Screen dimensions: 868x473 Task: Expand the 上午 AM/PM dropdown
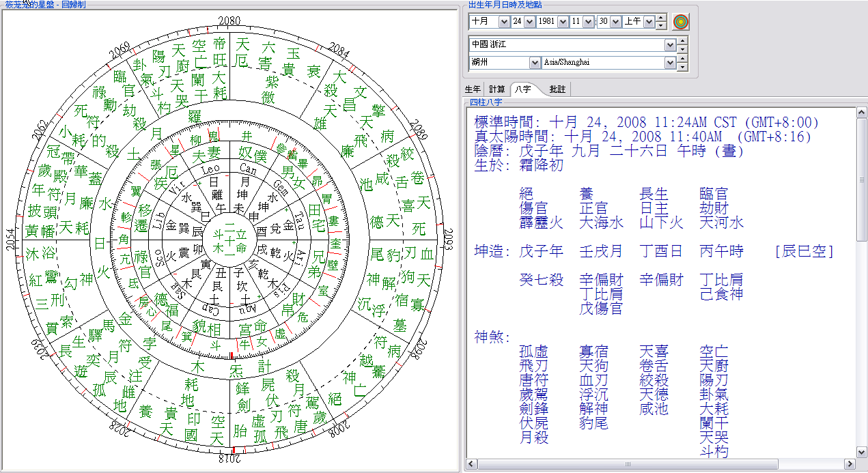[649, 22]
